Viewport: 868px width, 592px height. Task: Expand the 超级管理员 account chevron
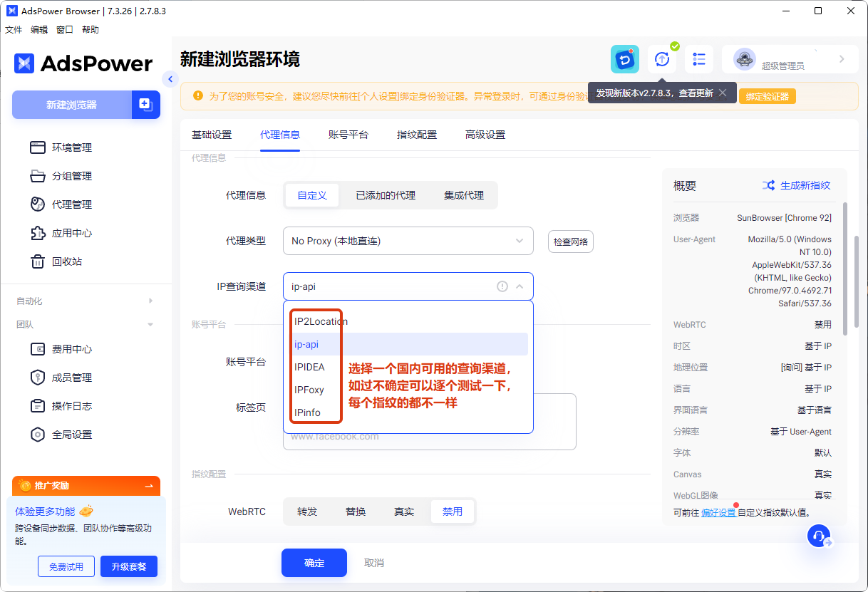pos(842,59)
